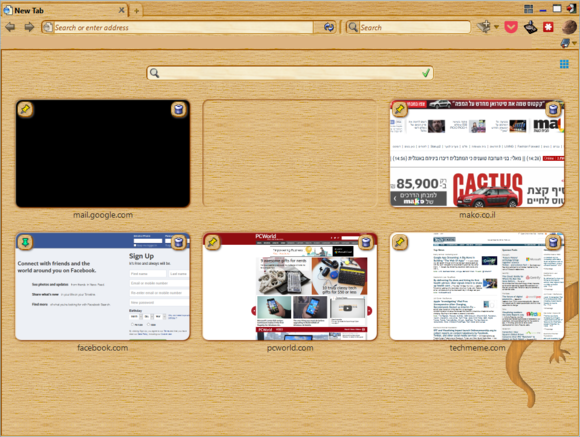Viewport: 580px width, 437px height.
Task: Expand the bookmarks dropdown arrow
Action: point(496,27)
